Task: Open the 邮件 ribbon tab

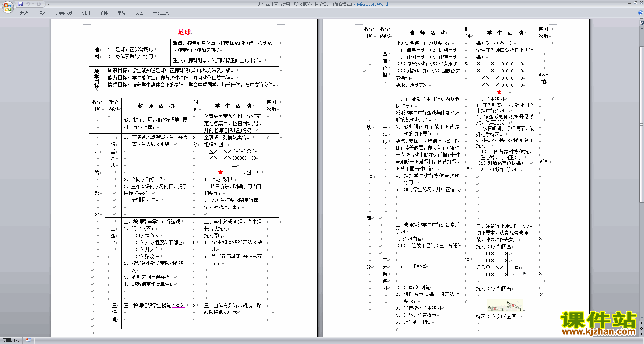Action: (x=104, y=13)
